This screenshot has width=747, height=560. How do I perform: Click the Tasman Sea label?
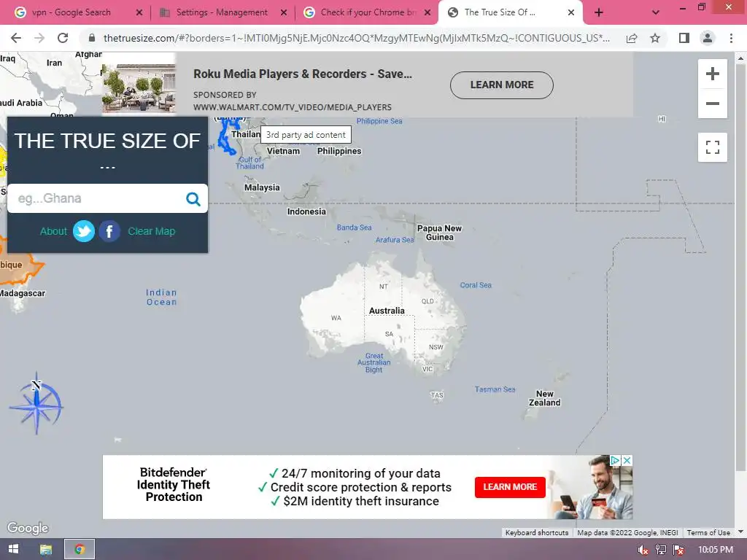coord(495,389)
